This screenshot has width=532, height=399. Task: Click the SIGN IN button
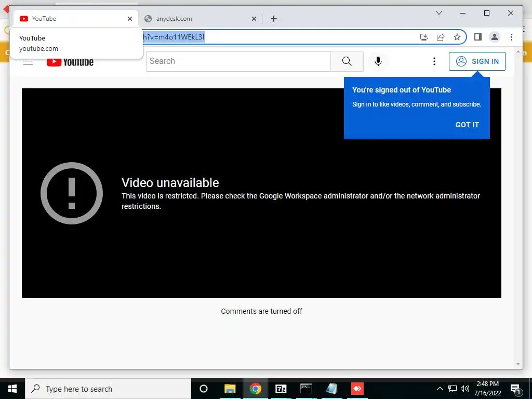(477, 61)
